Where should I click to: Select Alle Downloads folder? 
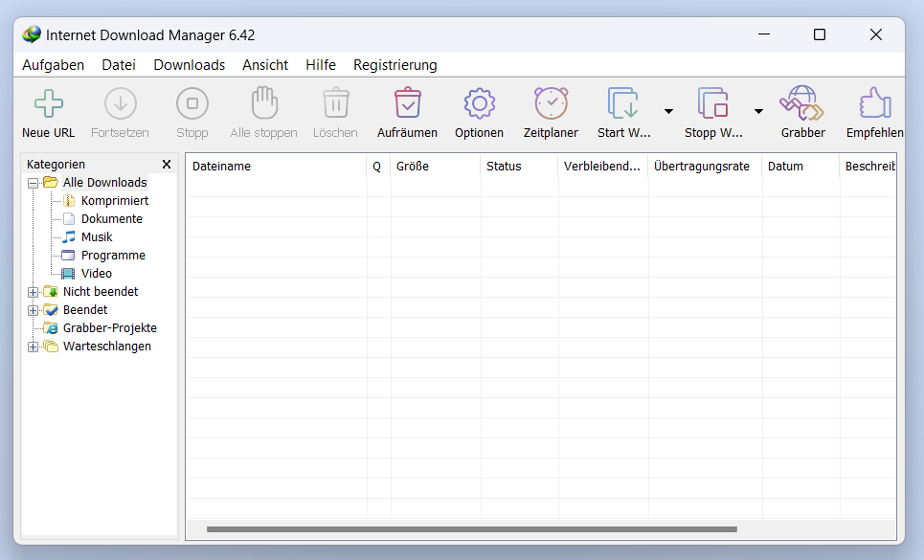click(105, 183)
